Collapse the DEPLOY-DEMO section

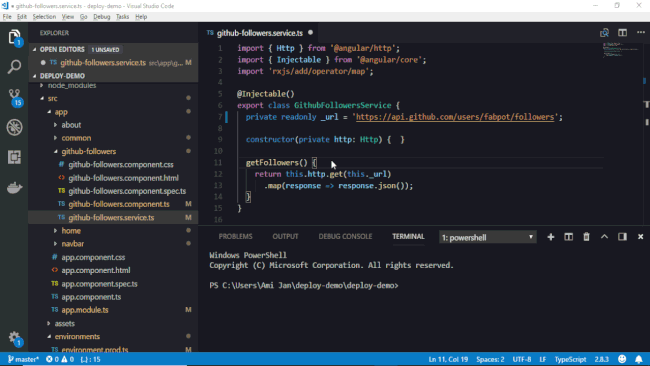(62, 76)
